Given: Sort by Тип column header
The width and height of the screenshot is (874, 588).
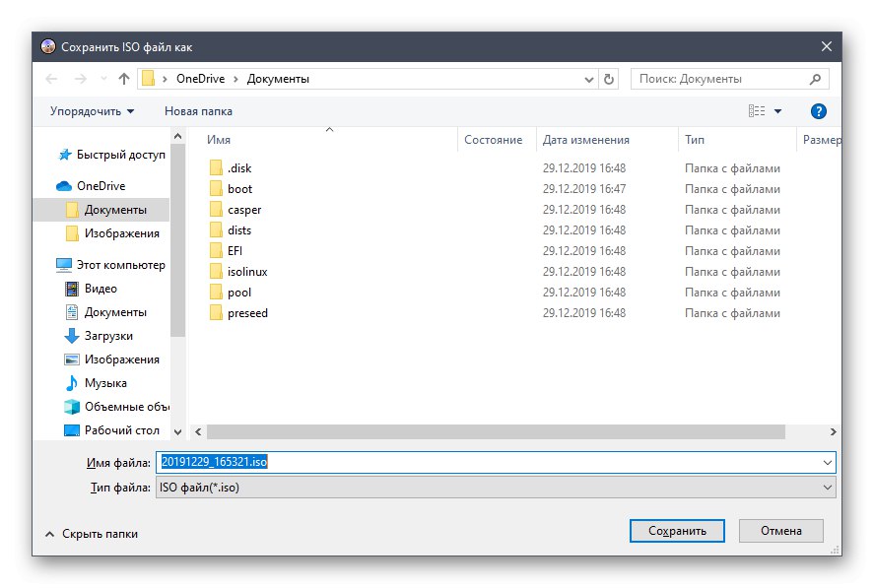Looking at the screenshot, I should pyautogui.click(x=695, y=140).
